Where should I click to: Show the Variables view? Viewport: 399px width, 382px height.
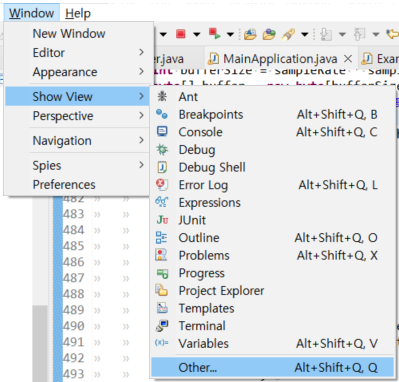click(272, 343)
